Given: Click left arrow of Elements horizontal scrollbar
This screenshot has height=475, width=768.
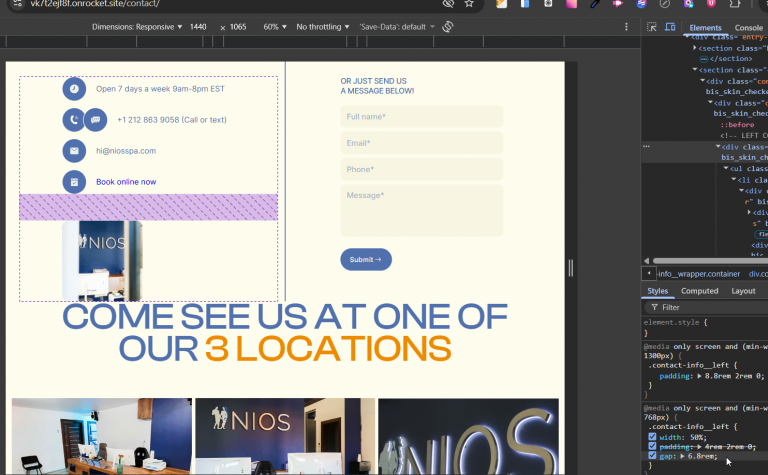Looking at the screenshot, I should pyautogui.click(x=646, y=261).
